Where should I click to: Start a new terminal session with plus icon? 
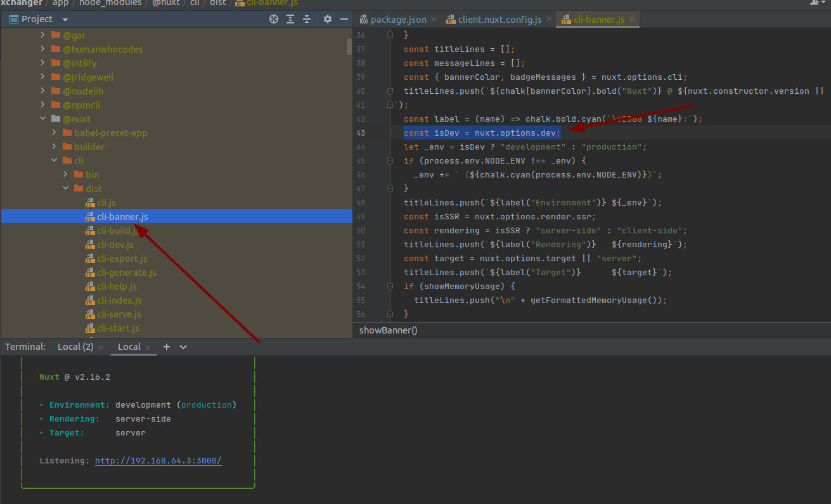click(166, 347)
